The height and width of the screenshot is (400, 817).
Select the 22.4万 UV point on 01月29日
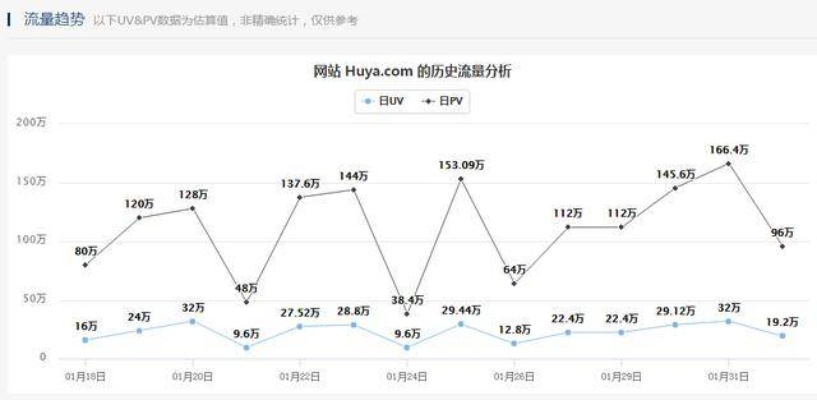click(x=621, y=332)
